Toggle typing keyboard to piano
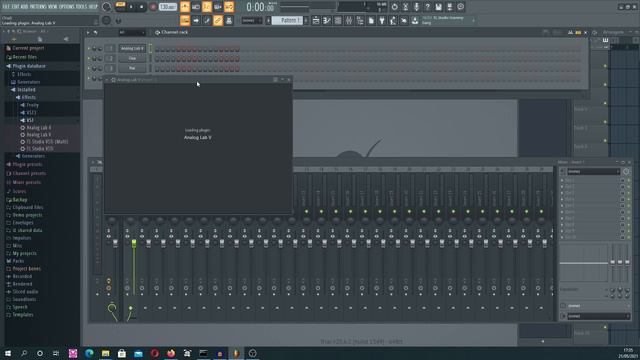 click(x=185, y=20)
